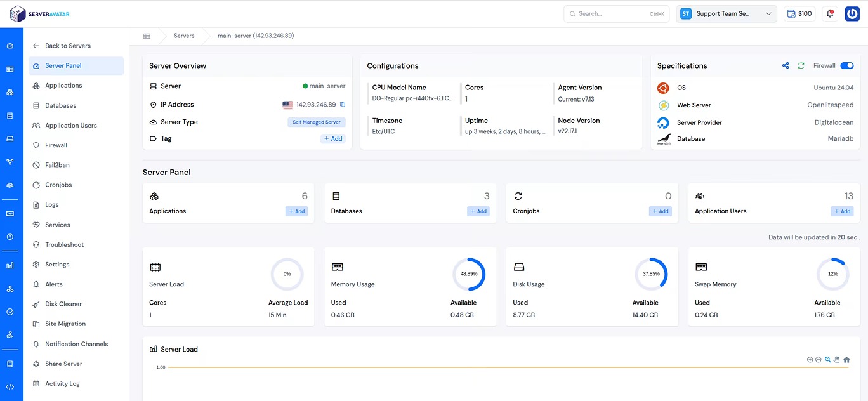The height and width of the screenshot is (401, 868).
Task: Click Add next to Cronjobs
Action: pos(660,211)
